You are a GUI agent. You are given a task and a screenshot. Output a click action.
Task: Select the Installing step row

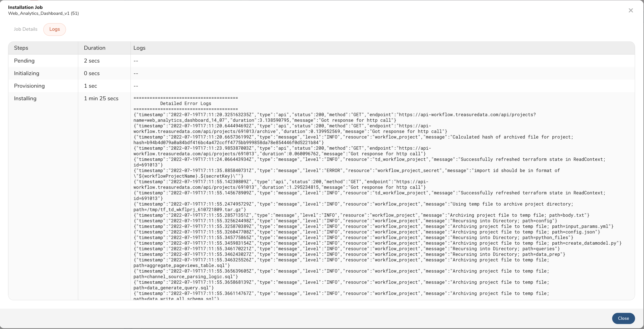click(25, 98)
